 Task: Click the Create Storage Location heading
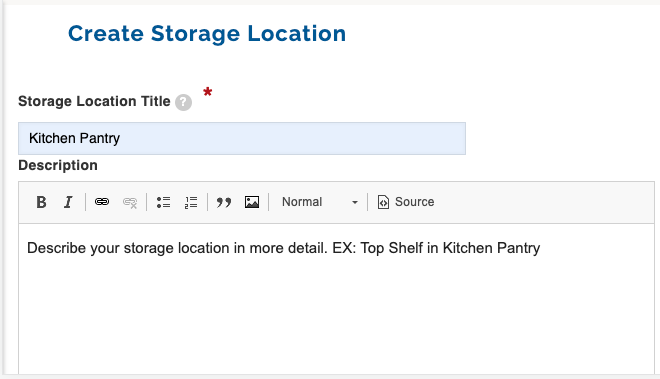pyautogui.click(x=207, y=34)
